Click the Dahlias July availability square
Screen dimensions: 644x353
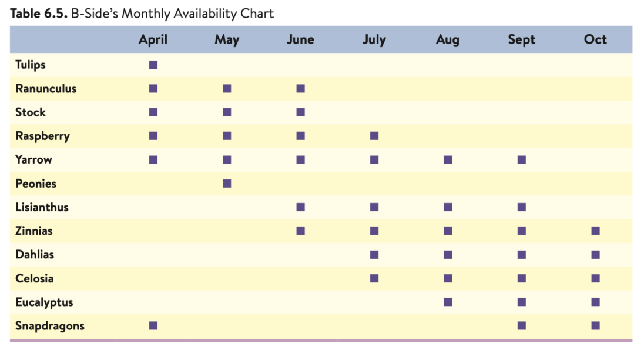click(x=374, y=255)
